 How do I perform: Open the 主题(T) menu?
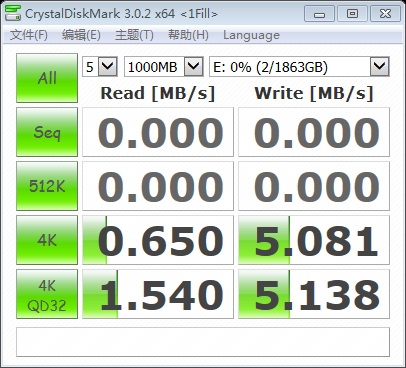[x=134, y=35]
